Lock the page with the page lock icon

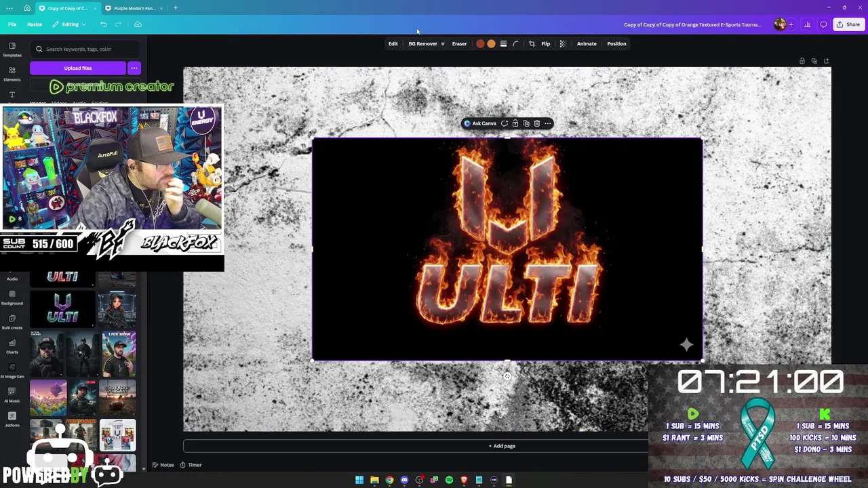point(802,61)
